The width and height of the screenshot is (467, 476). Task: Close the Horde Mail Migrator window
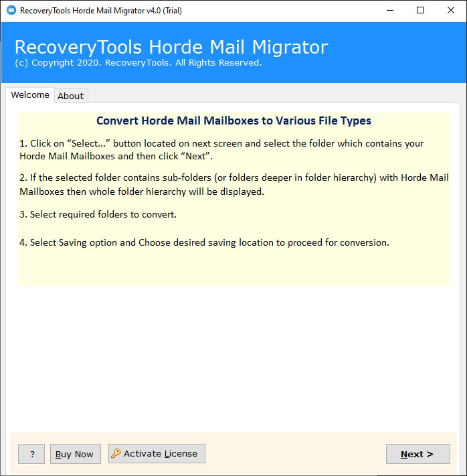tap(451, 10)
